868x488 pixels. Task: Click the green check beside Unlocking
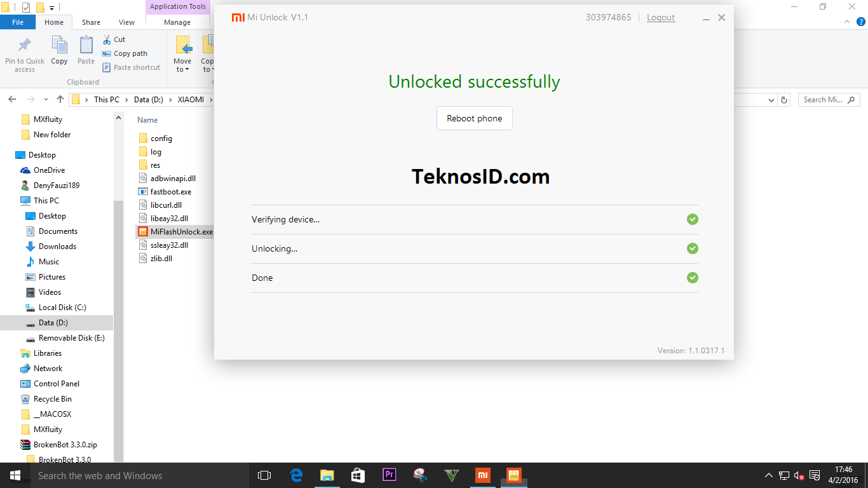point(693,248)
